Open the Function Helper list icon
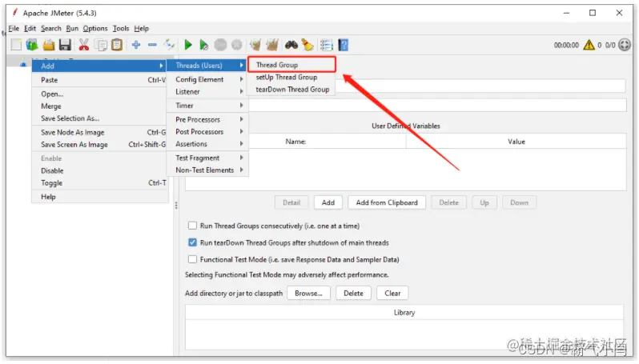639x364 pixels. tap(327, 45)
